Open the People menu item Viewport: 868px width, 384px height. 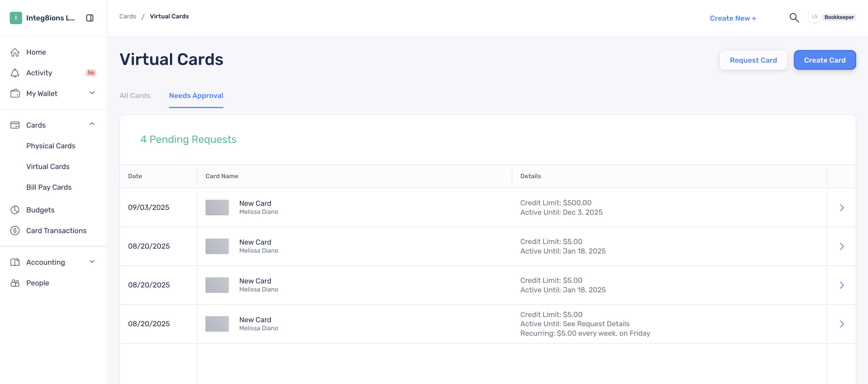click(38, 283)
